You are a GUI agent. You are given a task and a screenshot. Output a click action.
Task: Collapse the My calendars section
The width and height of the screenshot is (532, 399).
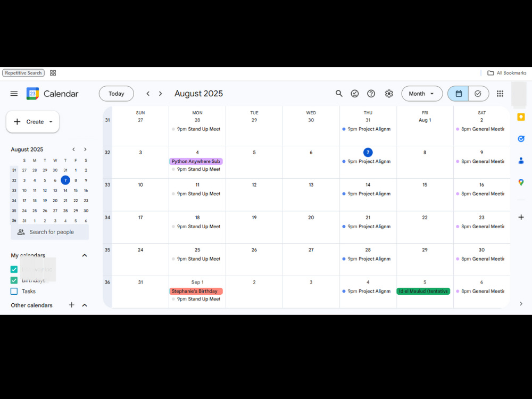[85, 255]
